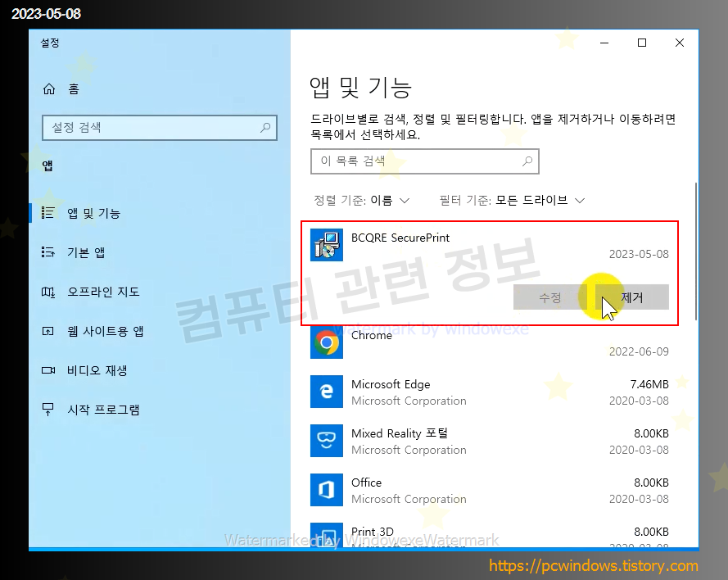Click Mixed Reality 포털 size 8.00KB
The width and height of the screenshot is (728, 580).
point(651,433)
